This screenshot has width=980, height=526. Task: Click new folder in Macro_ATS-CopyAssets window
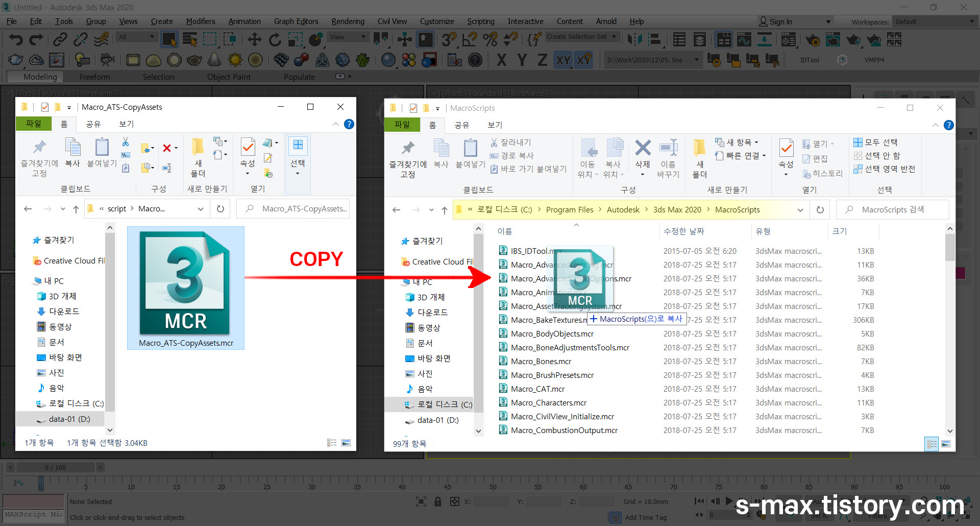pyautogui.click(x=198, y=157)
